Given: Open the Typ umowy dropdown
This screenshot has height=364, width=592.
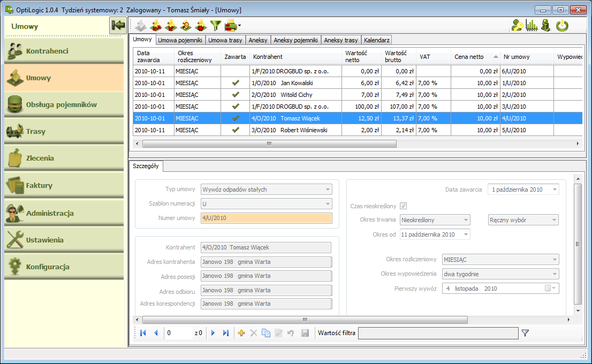Looking at the screenshot, I should click(328, 189).
